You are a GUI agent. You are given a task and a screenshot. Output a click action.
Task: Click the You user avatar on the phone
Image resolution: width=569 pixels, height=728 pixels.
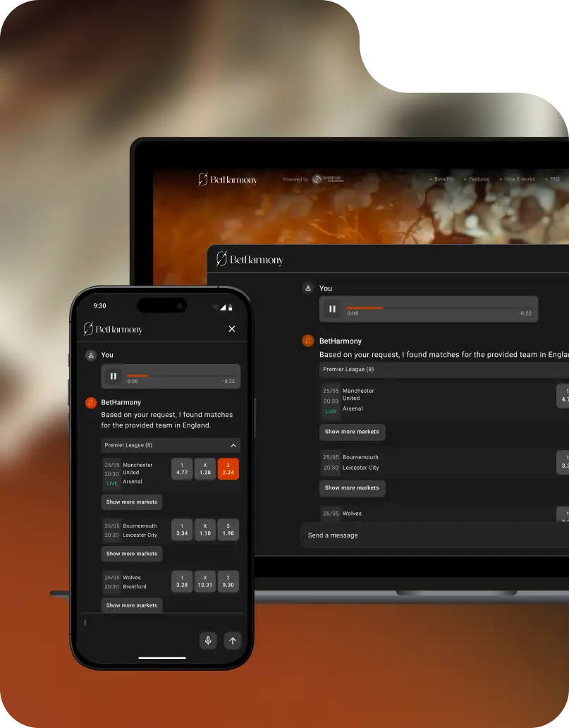91,355
